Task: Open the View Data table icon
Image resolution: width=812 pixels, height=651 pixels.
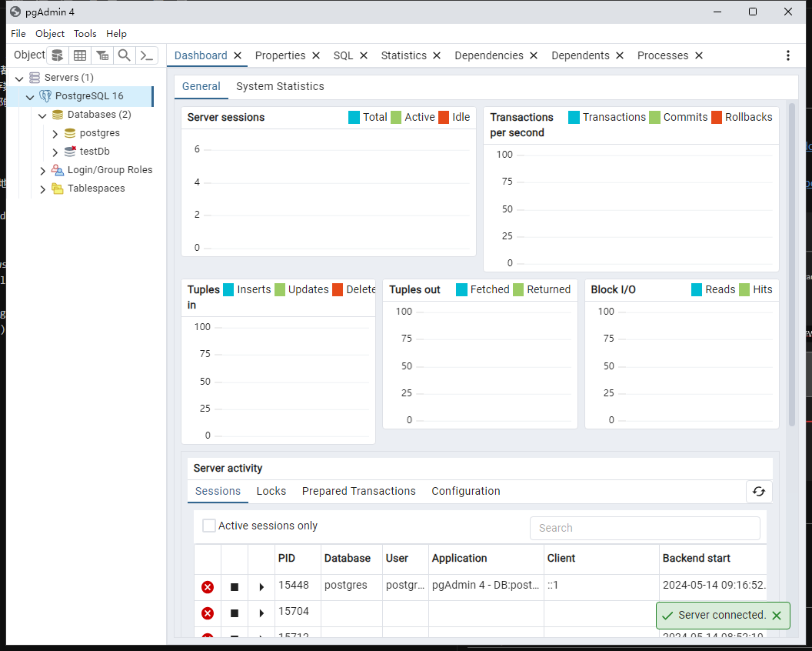Action: (x=80, y=55)
